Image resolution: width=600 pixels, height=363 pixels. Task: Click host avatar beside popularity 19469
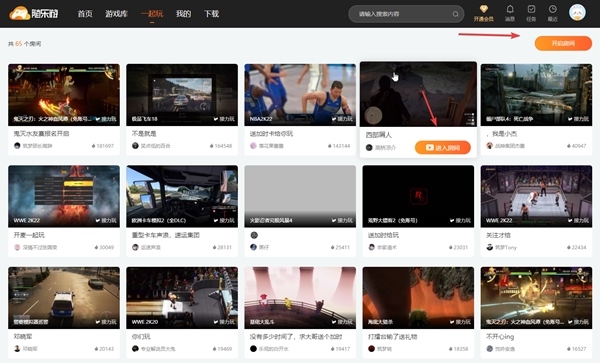[x=135, y=348]
